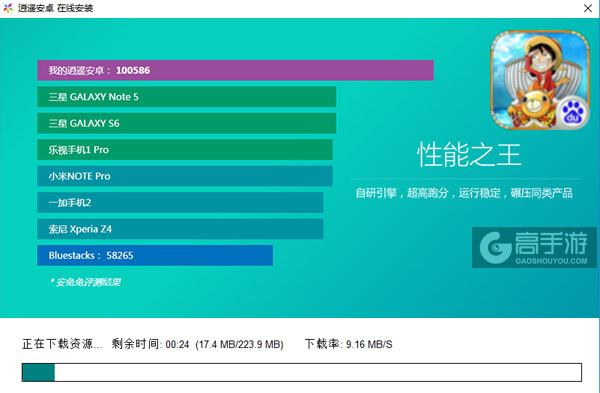This screenshot has width=600, height=393.
Task: Click the 17.4 MB/223.9 MB size readout
Action: [240, 344]
